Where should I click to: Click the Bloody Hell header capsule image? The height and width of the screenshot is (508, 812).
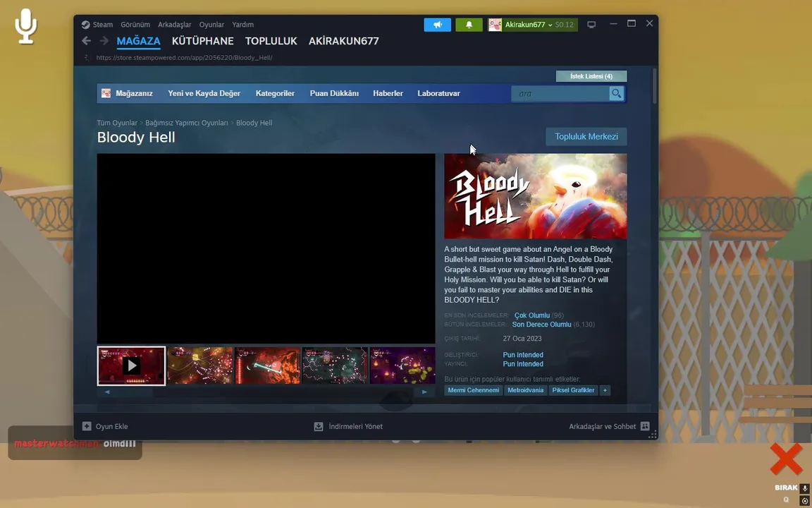(x=536, y=196)
